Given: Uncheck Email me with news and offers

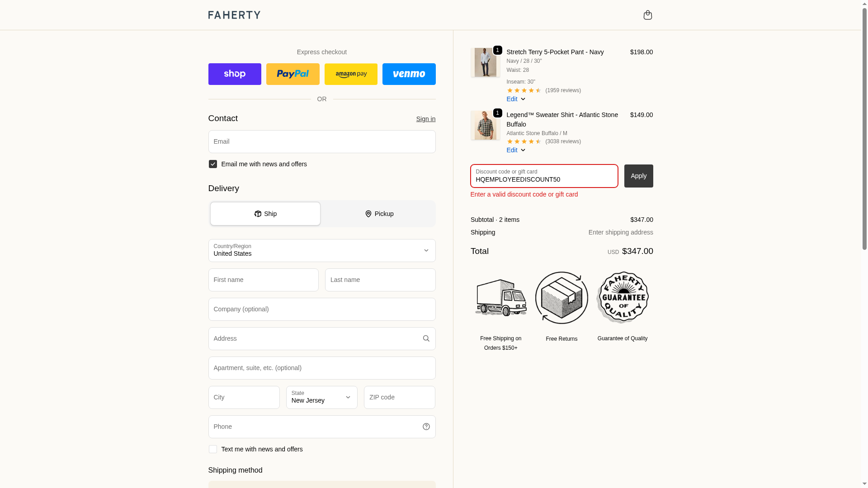Looking at the screenshot, I should (213, 164).
